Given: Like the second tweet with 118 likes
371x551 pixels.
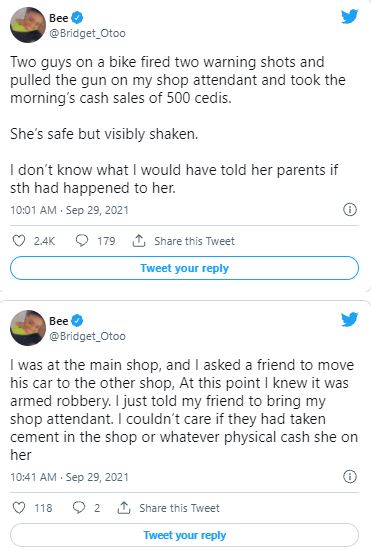Looking at the screenshot, I should [x=19, y=508].
